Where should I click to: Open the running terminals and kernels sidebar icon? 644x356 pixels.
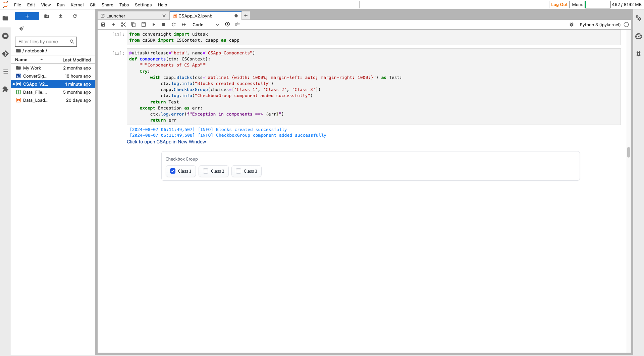pyautogui.click(x=5, y=36)
